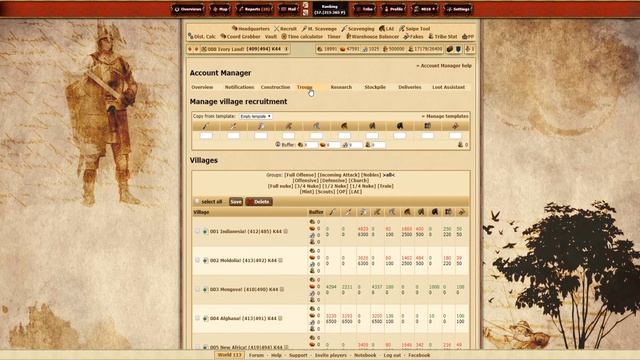Open the Mail top menu
Viewport: 640px width, 360px height.
point(289,9)
